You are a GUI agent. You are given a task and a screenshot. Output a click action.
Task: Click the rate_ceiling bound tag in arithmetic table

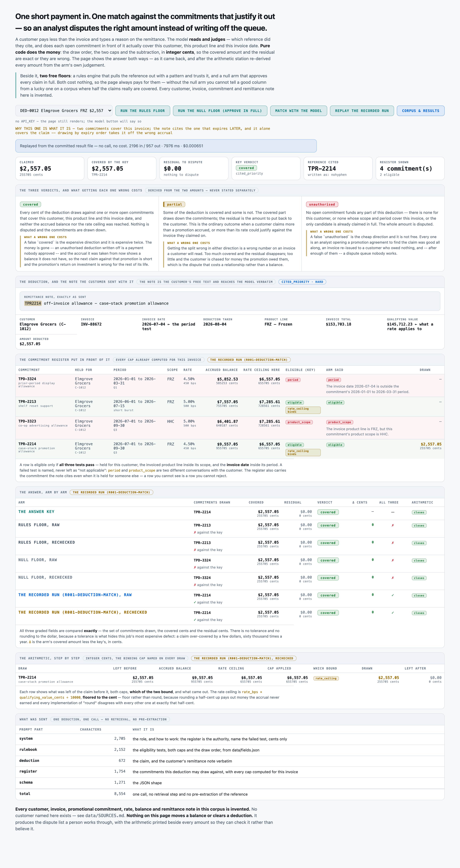pyautogui.click(x=326, y=678)
